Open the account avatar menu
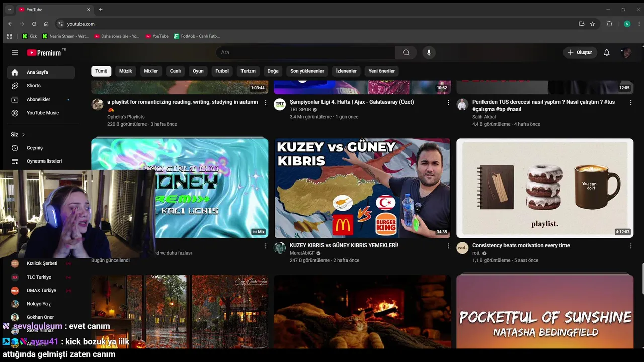Screen dimensions: 644x362 626,52
